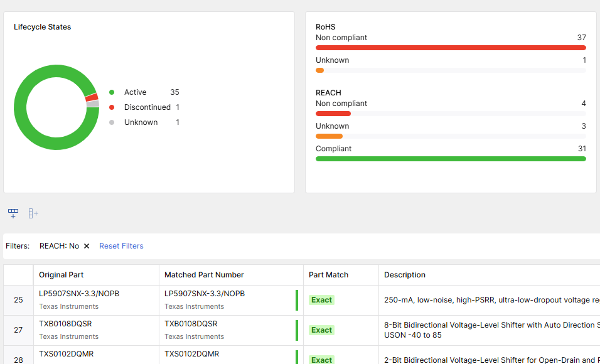The image size is (600, 364).
Task: Click the orange RoHS Unknown bar
Action: 320,70
